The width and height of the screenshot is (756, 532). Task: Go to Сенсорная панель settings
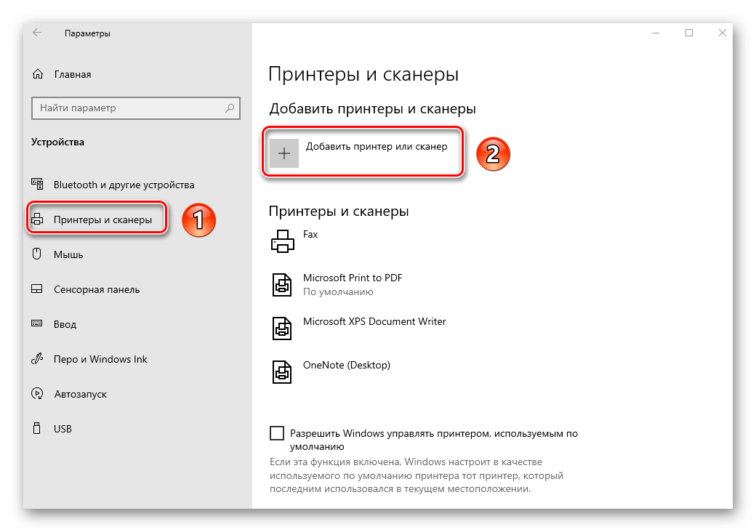tap(96, 289)
